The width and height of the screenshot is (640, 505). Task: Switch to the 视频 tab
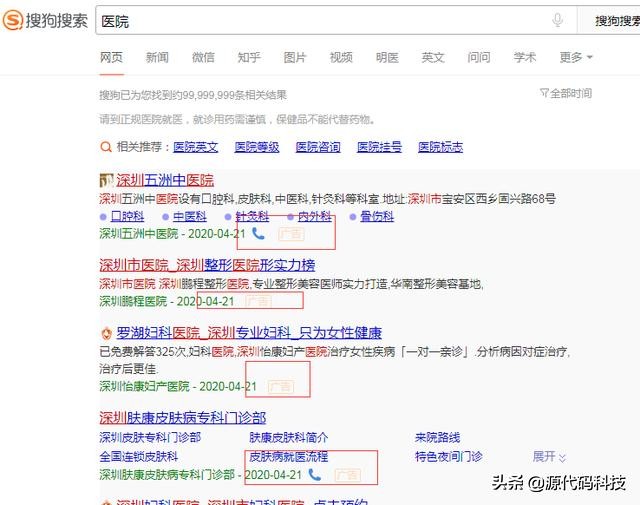(341, 57)
